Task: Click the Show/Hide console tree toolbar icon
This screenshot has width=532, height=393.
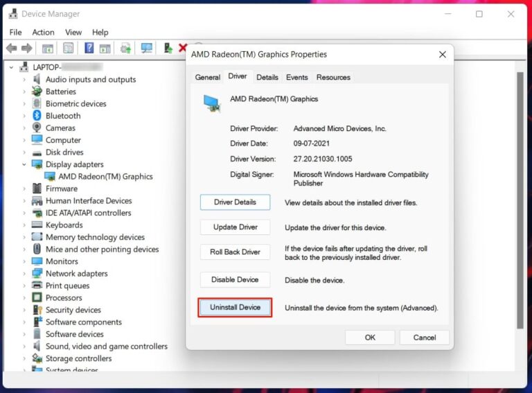Action: click(48, 49)
